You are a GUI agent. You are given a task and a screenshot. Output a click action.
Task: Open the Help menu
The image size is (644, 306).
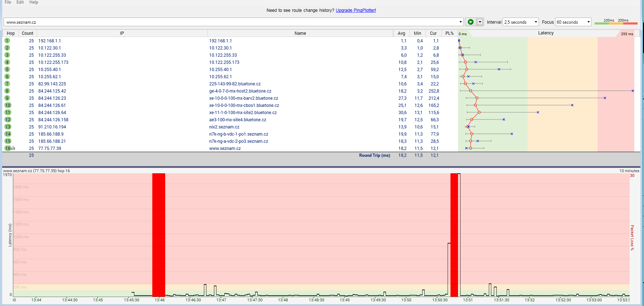click(x=34, y=2)
